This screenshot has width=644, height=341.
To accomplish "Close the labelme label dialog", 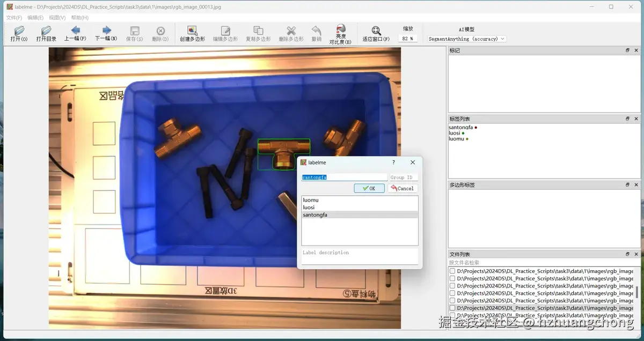I will pos(413,162).
